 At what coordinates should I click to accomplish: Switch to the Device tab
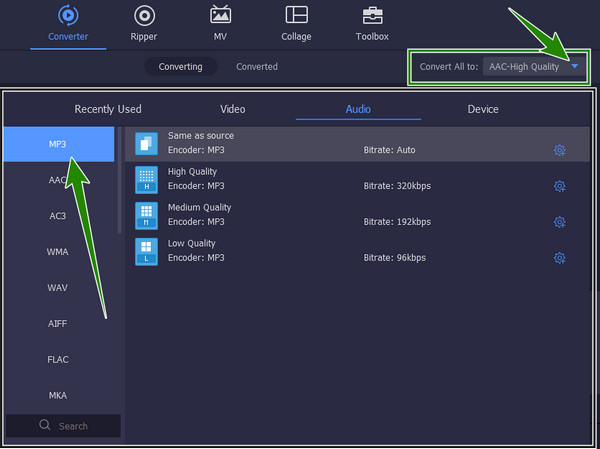(x=483, y=109)
